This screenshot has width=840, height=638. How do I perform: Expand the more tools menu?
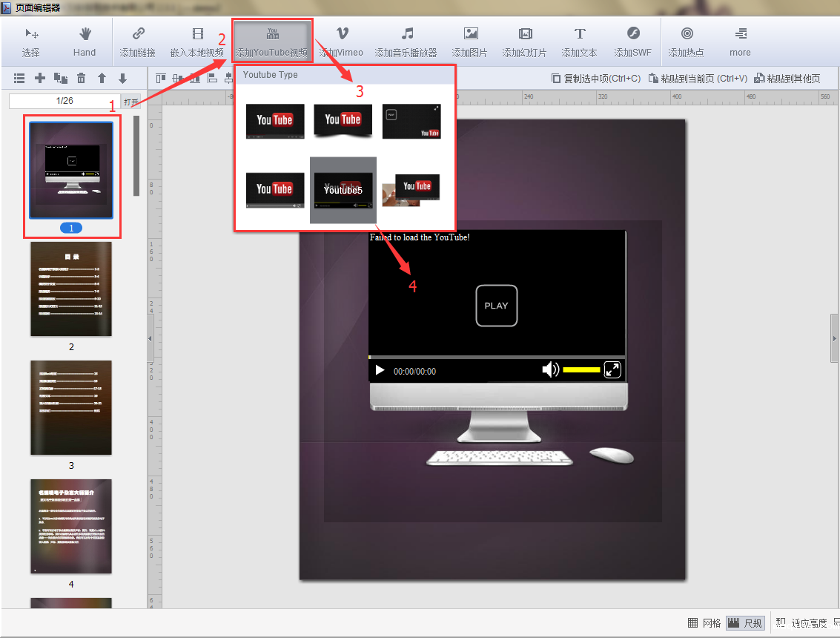pos(740,42)
